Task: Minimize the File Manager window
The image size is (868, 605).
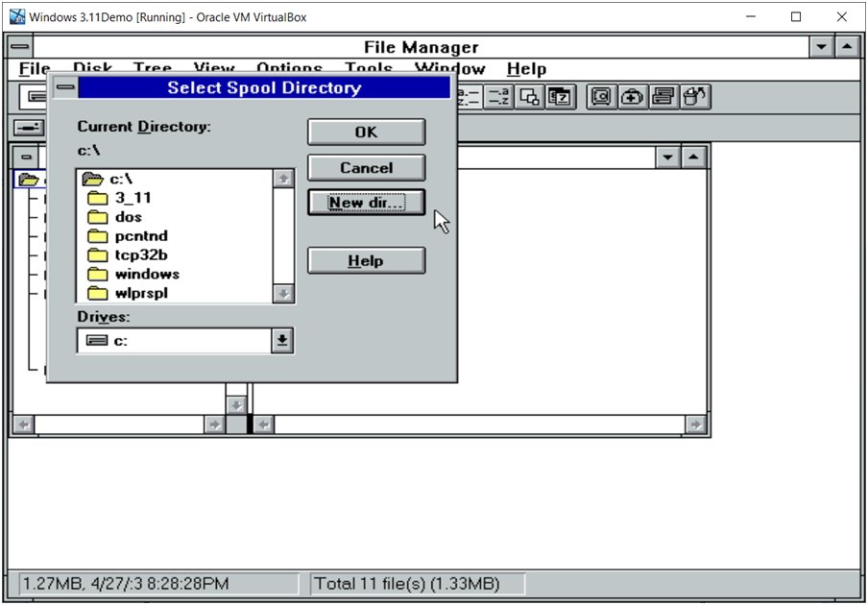Action: click(x=822, y=46)
